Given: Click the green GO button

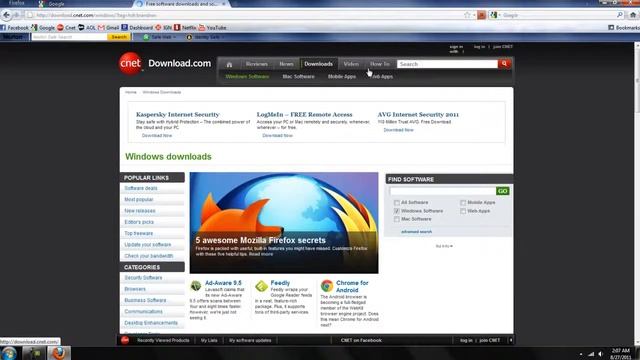Looking at the screenshot, I should point(502,191).
